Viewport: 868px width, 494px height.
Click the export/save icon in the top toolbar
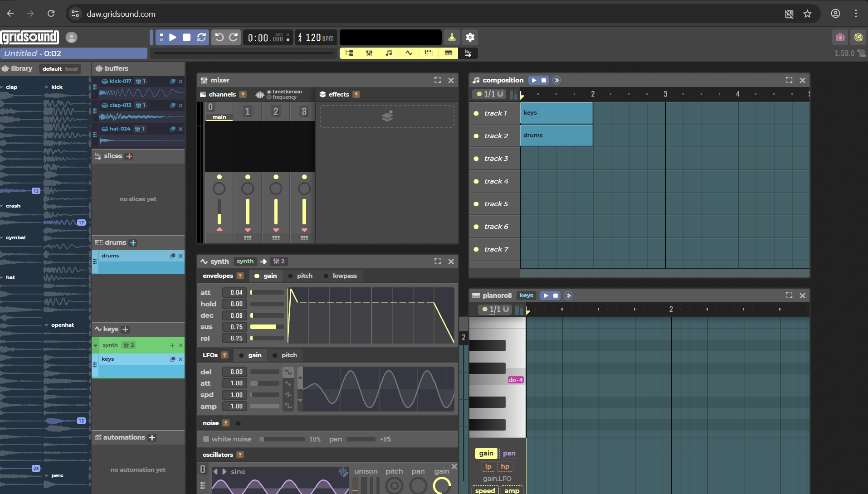(x=452, y=37)
